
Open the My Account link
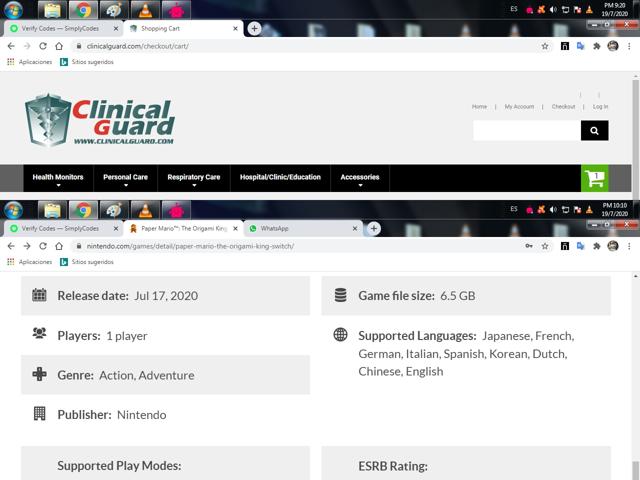(x=519, y=107)
